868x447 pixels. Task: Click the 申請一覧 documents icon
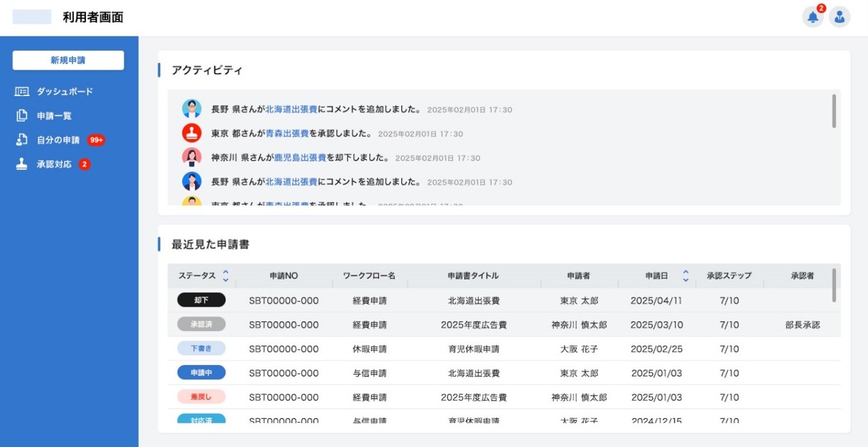click(22, 116)
